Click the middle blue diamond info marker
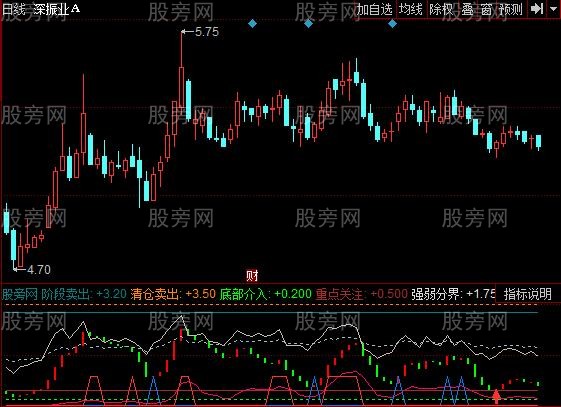This screenshot has width=561, height=407. pos(308,24)
